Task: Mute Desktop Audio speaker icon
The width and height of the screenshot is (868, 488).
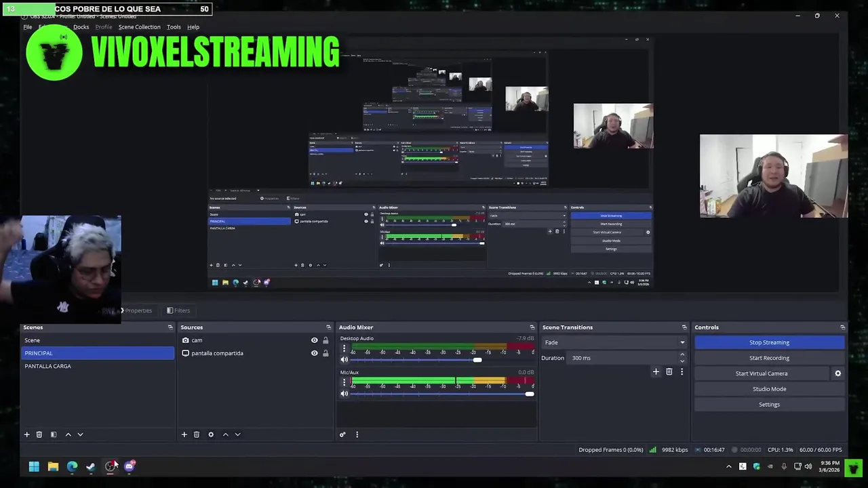Action: tap(344, 360)
